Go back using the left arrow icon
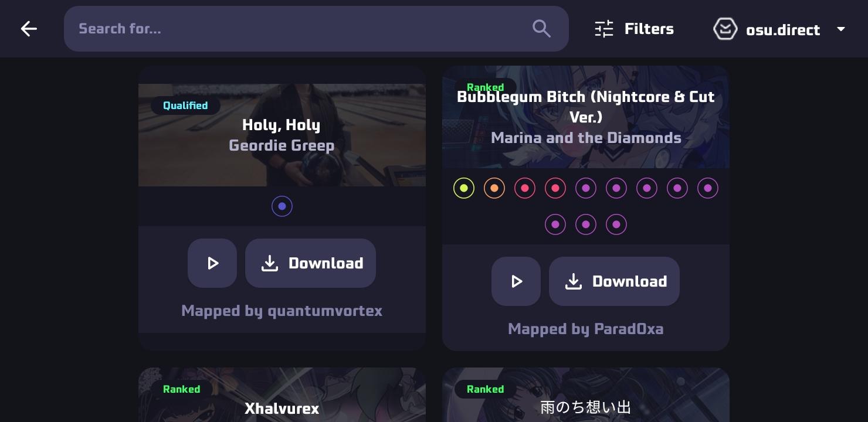The width and height of the screenshot is (868, 422). 29,29
